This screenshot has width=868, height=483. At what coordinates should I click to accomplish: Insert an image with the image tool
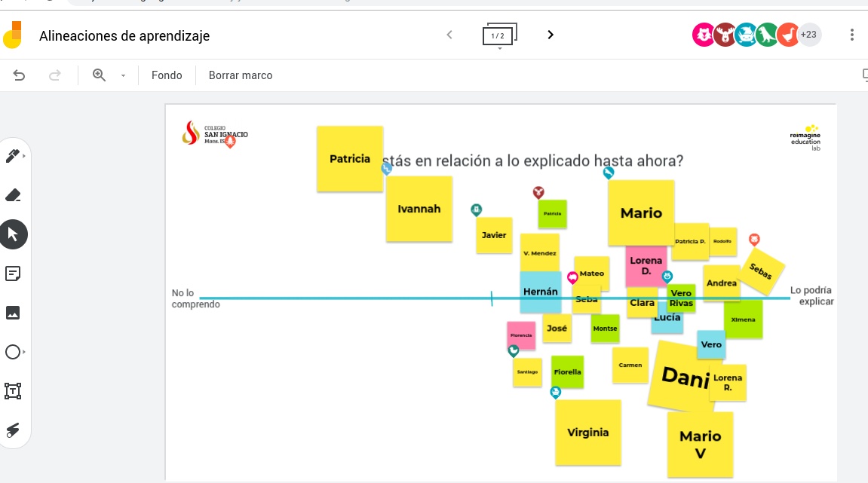pyautogui.click(x=13, y=313)
